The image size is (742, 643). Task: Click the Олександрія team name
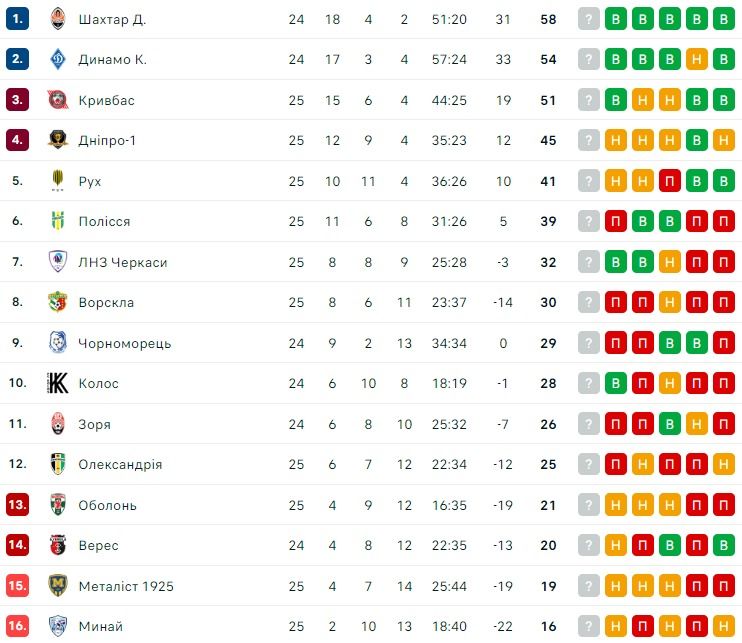pyautogui.click(x=120, y=464)
